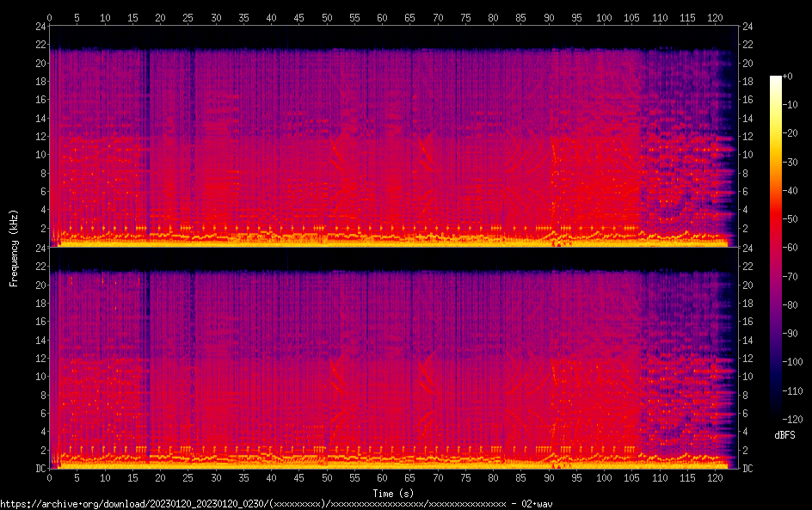Click the 50 second mark on top time axis

tap(327, 17)
